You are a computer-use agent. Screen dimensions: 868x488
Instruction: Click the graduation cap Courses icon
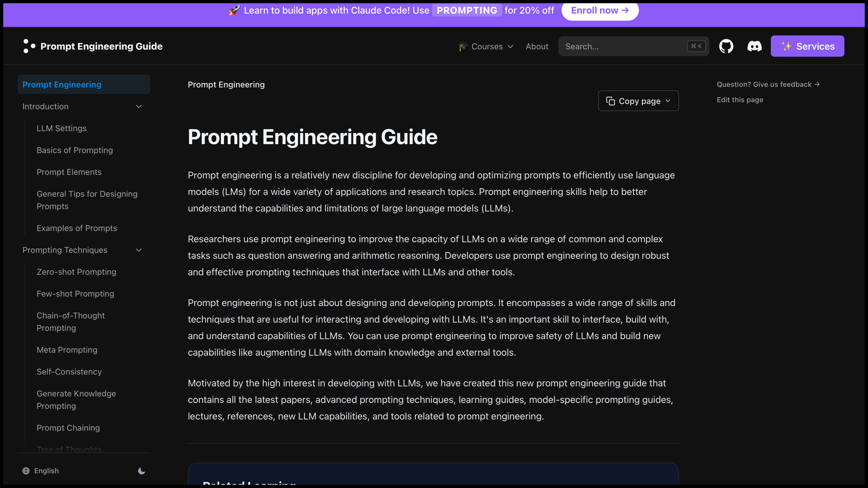coord(463,47)
